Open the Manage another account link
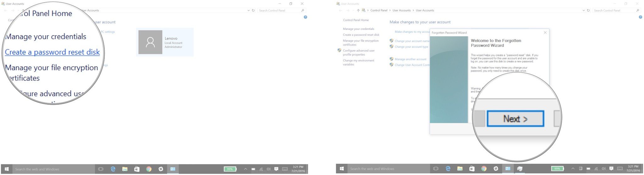This screenshot has width=644, height=175. [410, 59]
